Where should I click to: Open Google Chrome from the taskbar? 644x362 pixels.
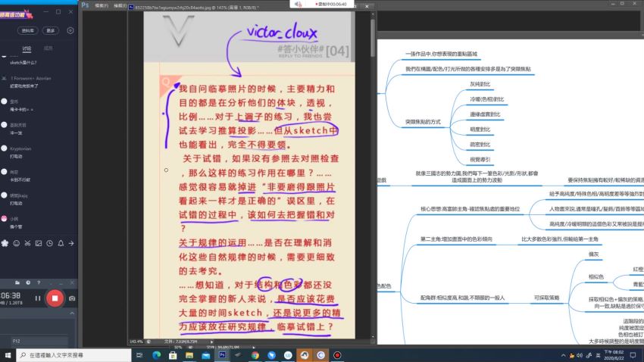(x=255, y=355)
